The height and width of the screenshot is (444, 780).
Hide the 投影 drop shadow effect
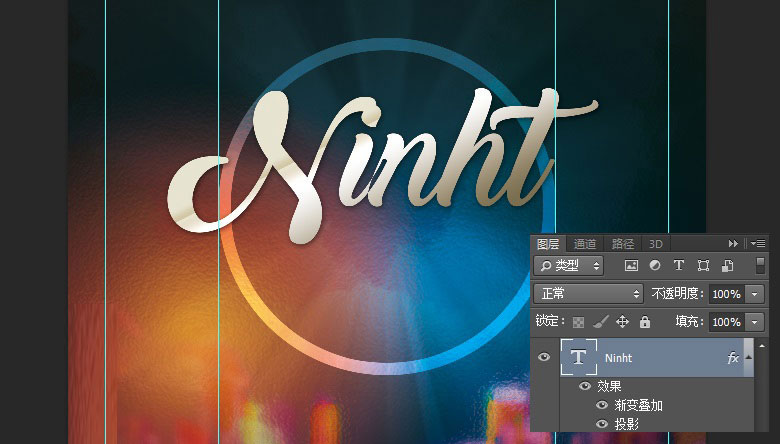(x=601, y=424)
